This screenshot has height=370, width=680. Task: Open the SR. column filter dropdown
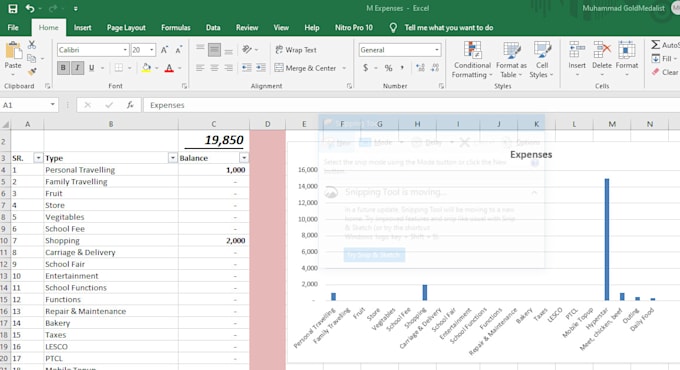click(x=38, y=158)
